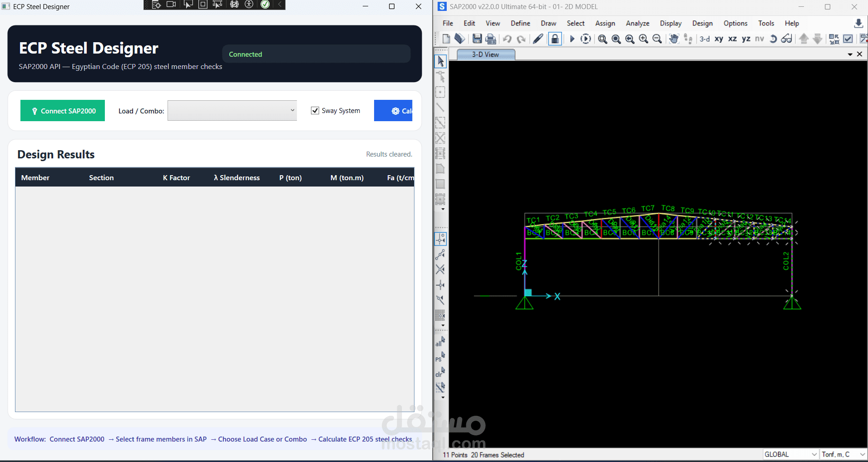Select the Quick Draw Braces X tool
This screenshot has width=868, height=462.
[x=440, y=138]
